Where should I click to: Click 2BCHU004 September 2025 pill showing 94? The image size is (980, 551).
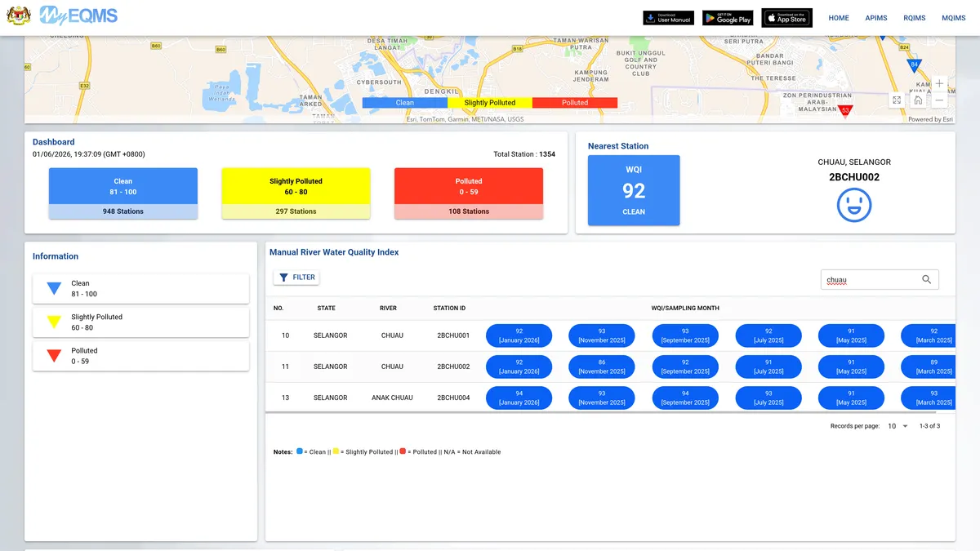685,398
